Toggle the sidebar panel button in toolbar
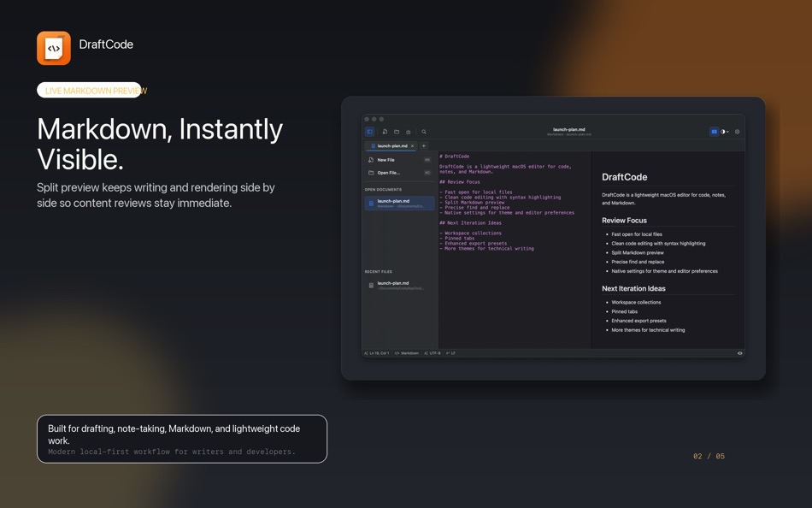 369,132
